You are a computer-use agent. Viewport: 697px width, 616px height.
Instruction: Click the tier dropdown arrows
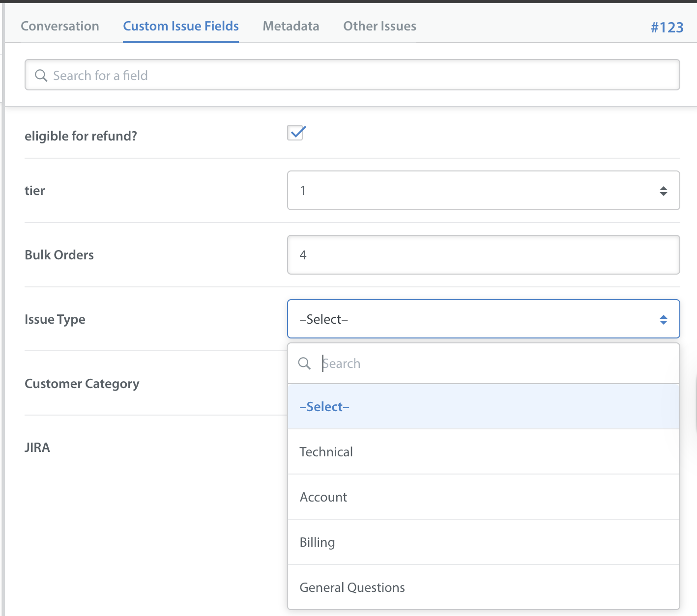[x=664, y=191]
